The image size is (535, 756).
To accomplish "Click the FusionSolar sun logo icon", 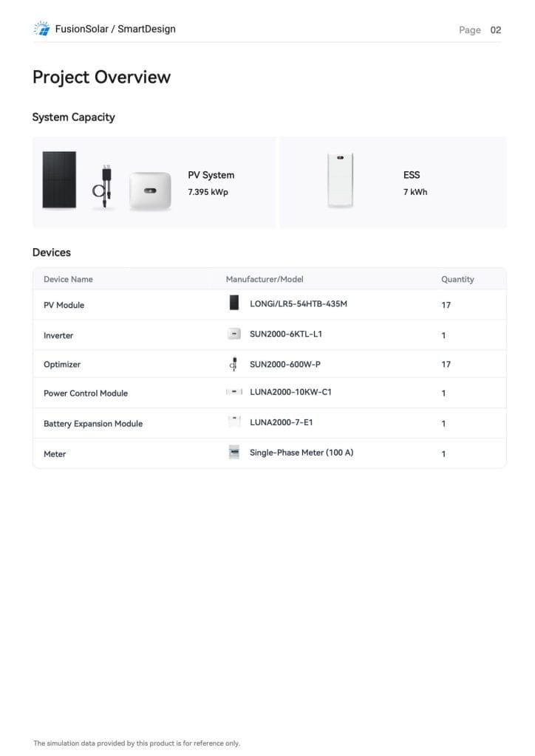I will pos(42,29).
